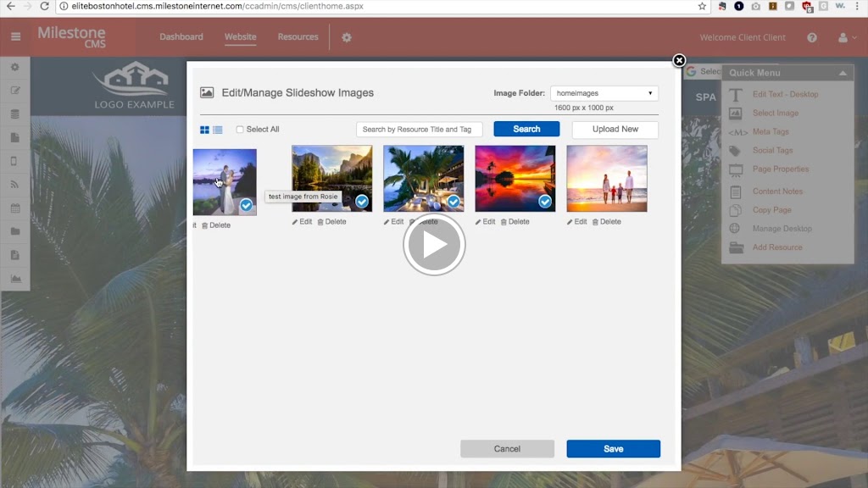Uncheck the mountain lake image checkmark
The width and height of the screenshot is (868, 488).
[362, 202]
